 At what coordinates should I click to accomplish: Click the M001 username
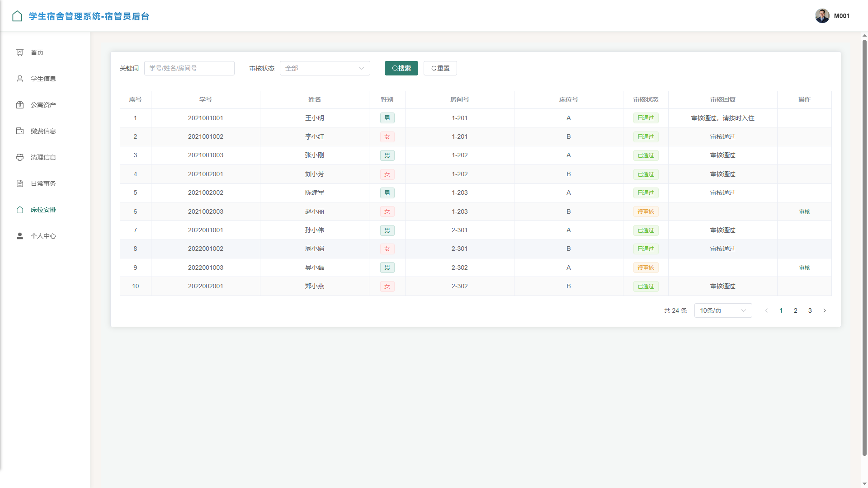(842, 16)
